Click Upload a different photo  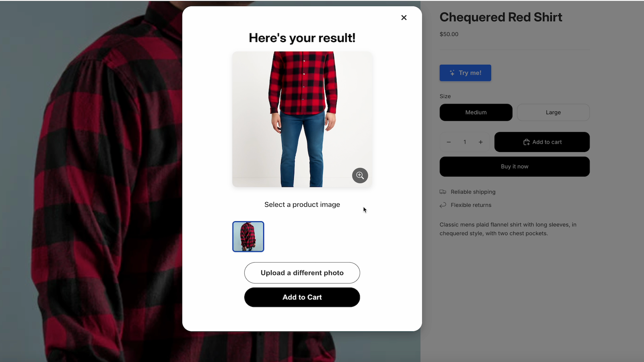(302, 273)
